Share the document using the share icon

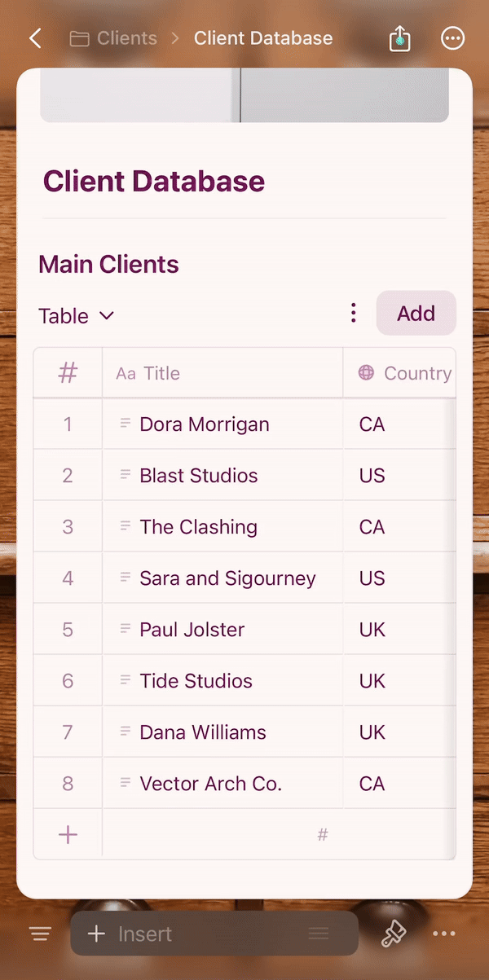(399, 37)
